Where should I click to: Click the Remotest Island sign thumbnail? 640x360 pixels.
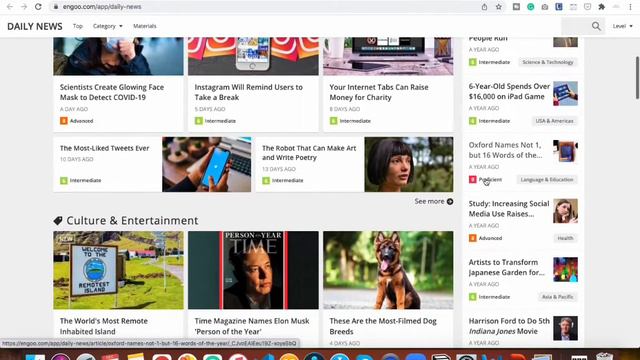[x=118, y=270]
